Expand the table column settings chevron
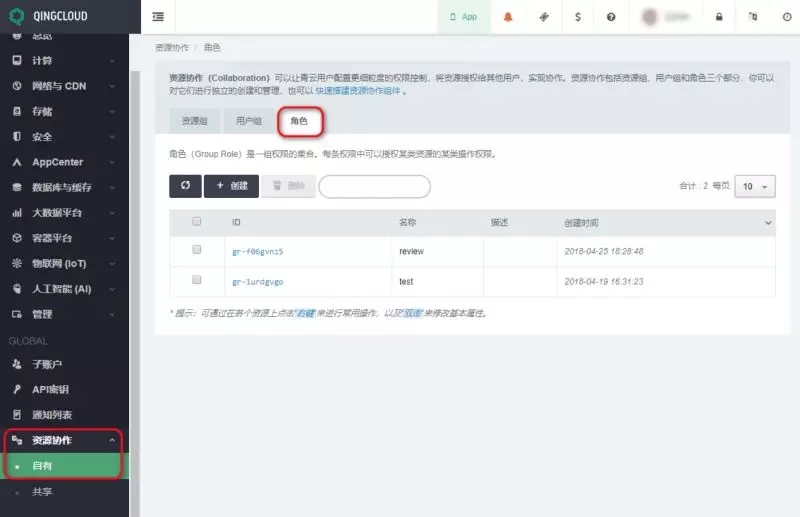Image resolution: width=800 pixels, height=517 pixels. pos(768,222)
